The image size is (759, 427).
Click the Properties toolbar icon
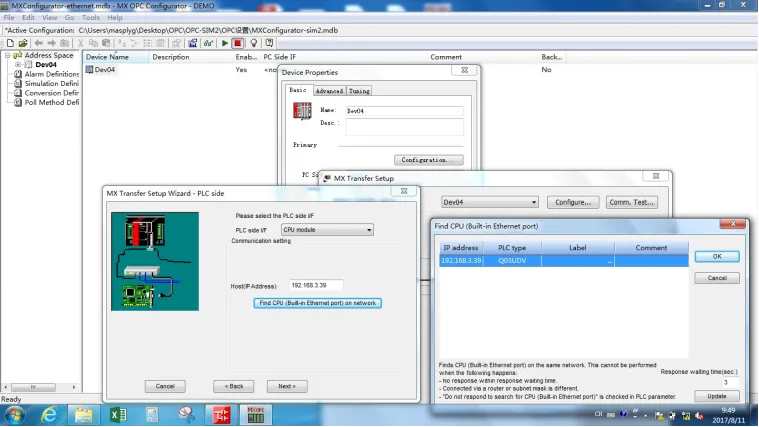point(176,43)
